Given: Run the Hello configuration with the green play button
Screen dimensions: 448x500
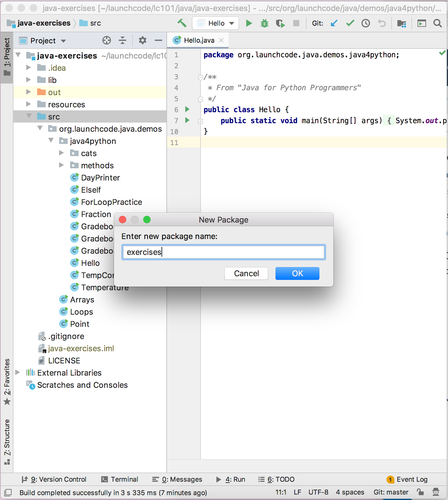Looking at the screenshot, I should [x=249, y=23].
